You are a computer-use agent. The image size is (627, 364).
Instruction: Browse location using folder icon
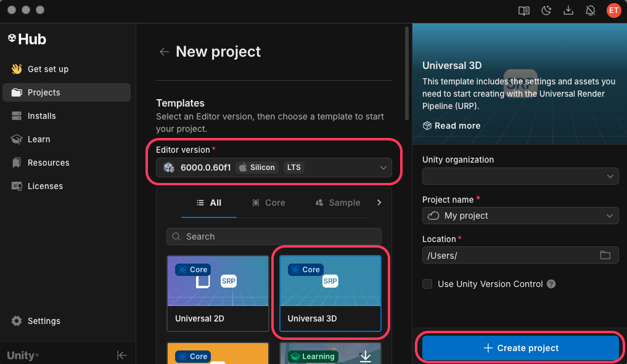[x=605, y=255]
